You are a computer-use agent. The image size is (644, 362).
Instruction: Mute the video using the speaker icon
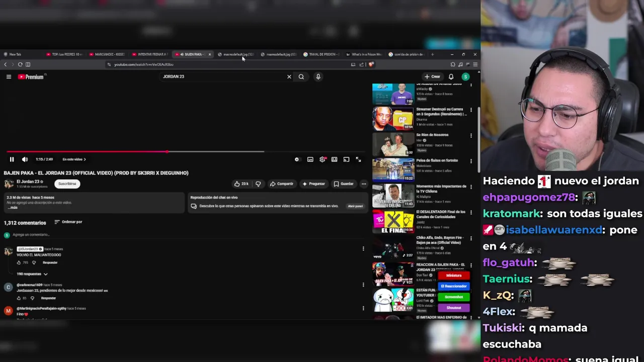[25, 159]
